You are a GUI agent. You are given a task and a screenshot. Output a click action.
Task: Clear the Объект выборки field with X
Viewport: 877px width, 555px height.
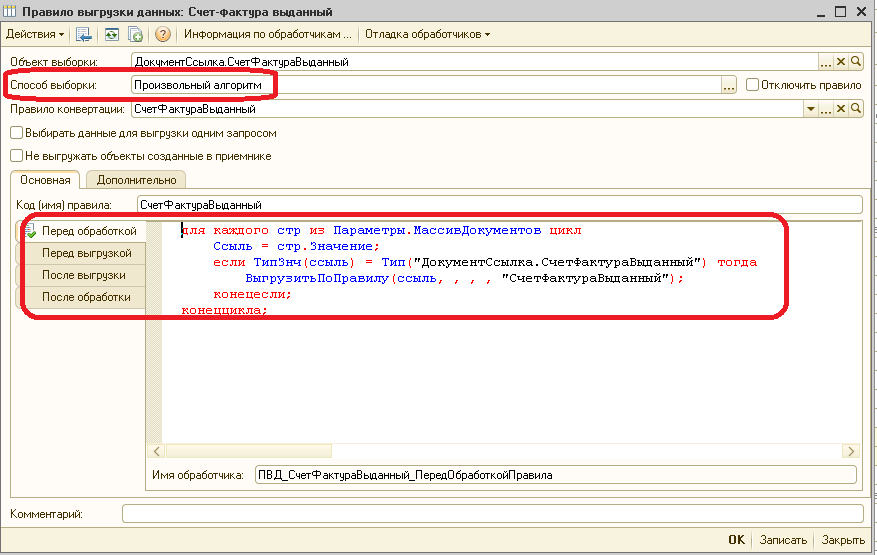tap(841, 62)
